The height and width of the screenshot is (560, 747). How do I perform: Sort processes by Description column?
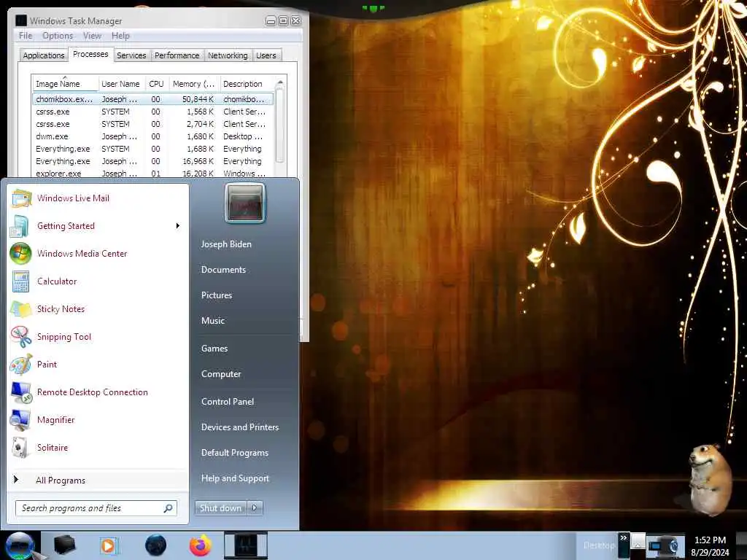(x=247, y=84)
